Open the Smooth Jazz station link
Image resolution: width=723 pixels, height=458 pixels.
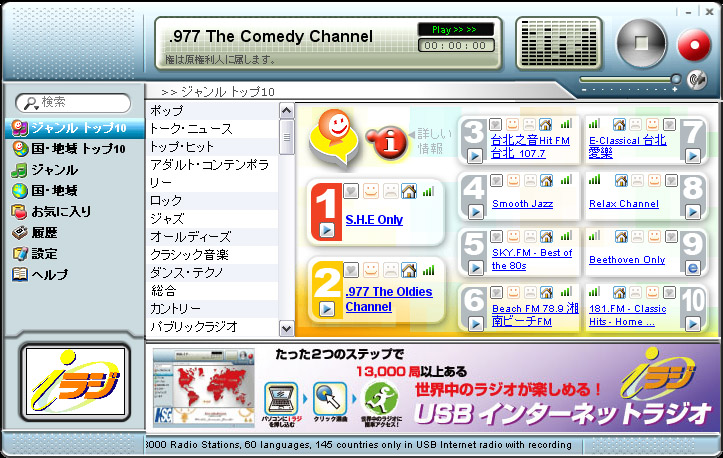[x=522, y=204]
